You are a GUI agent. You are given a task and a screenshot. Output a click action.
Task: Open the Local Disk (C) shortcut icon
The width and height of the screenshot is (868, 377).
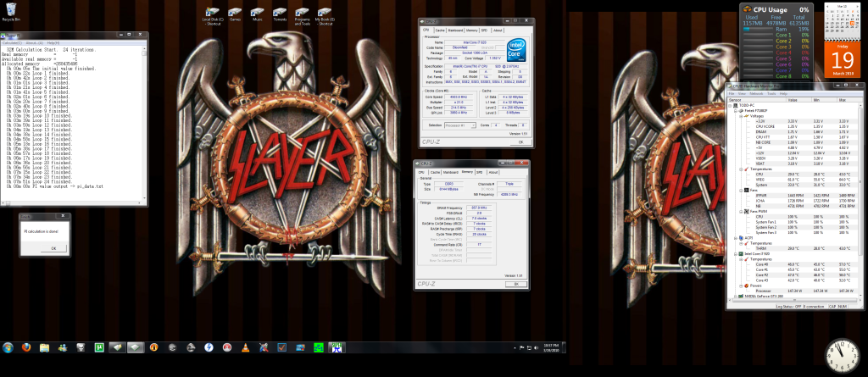(213, 16)
